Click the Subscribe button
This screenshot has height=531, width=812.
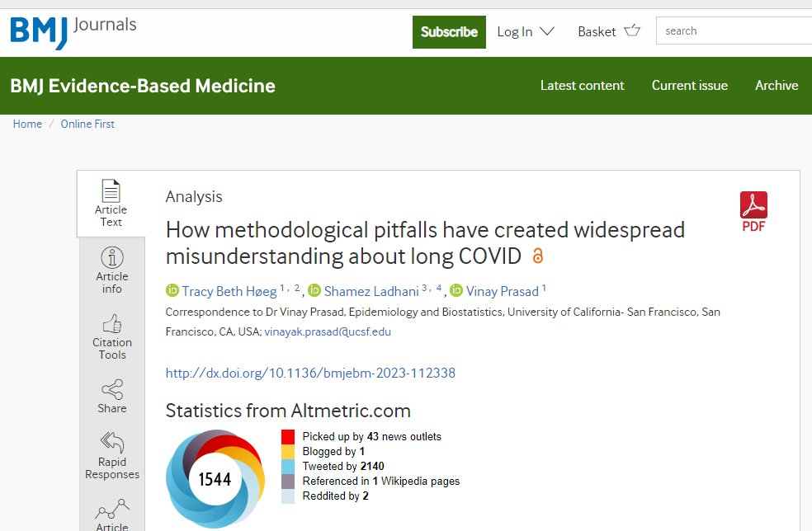[449, 31]
